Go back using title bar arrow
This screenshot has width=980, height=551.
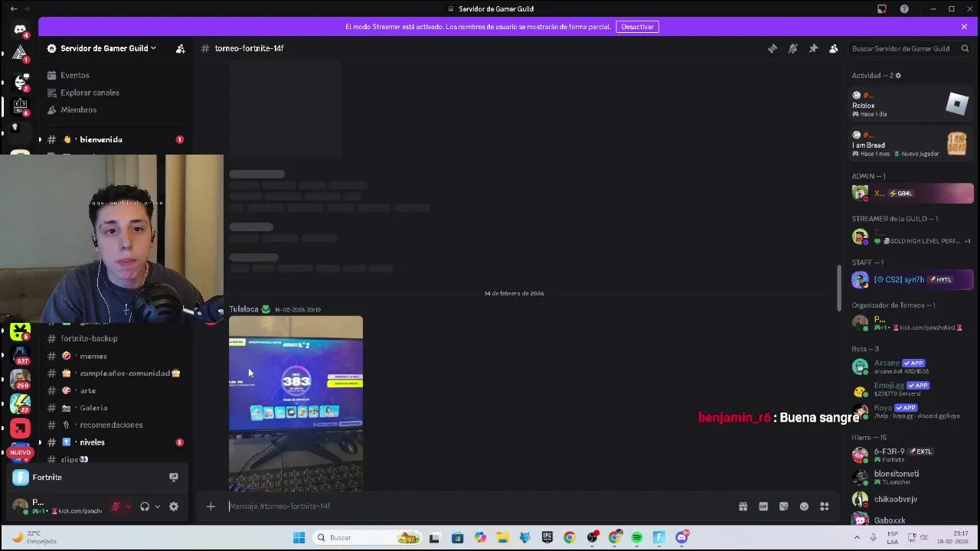[x=13, y=9]
